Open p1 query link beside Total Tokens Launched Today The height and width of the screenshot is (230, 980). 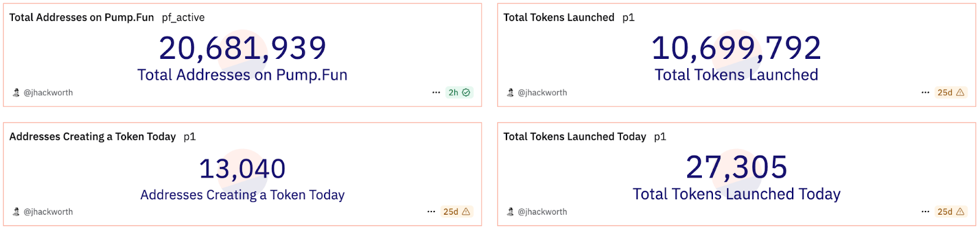660,137
